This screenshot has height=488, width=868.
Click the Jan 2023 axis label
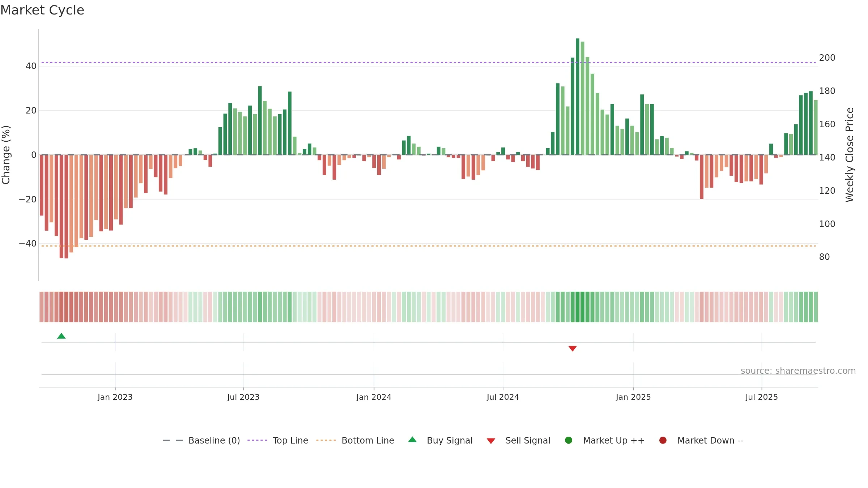pos(115,397)
